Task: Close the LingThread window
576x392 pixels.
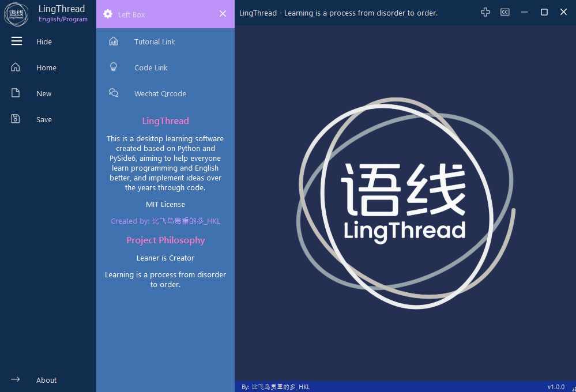Action: coord(563,12)
